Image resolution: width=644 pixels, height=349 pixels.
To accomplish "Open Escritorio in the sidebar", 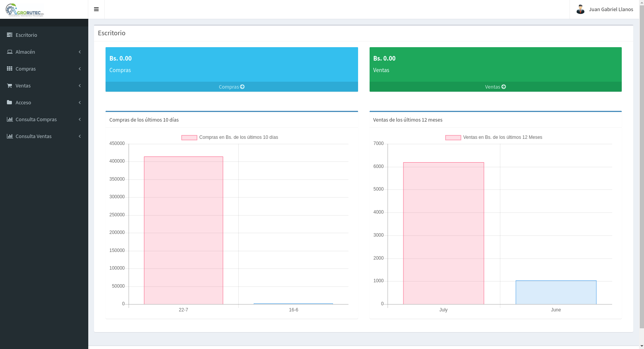I will tap(44, 35).
